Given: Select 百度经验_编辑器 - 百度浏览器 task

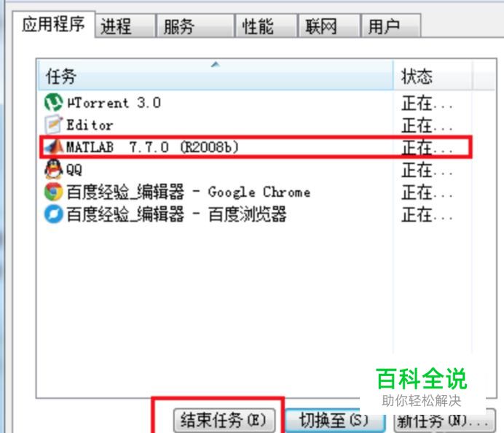Looking at the screenshot, I should pyautogui.click(x=176, y=214).
